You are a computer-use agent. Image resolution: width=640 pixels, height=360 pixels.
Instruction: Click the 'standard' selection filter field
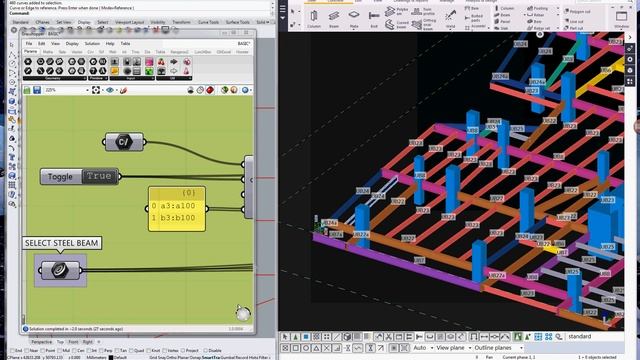point(594,336)
